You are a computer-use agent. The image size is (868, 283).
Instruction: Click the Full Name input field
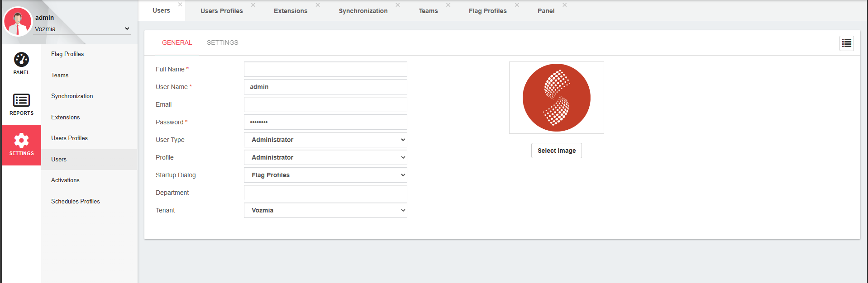325,69
